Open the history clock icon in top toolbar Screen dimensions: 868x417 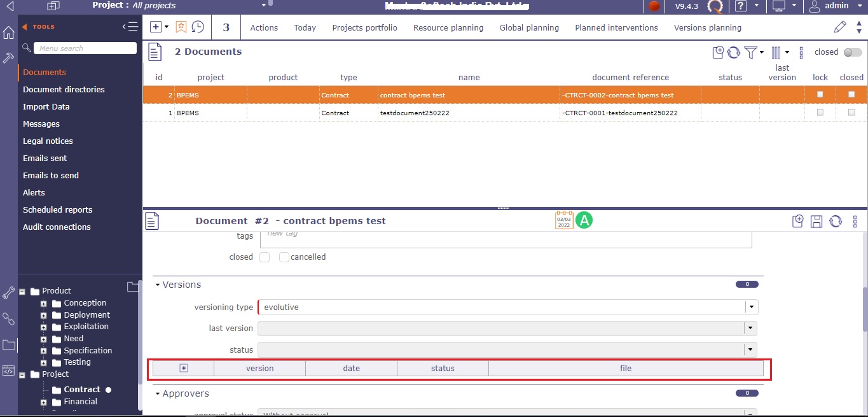pos(198,27)
